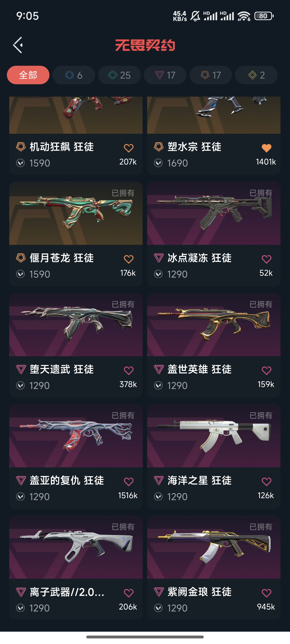Tap heart icon for 堕天遗武 狂徒

[129, 370]
